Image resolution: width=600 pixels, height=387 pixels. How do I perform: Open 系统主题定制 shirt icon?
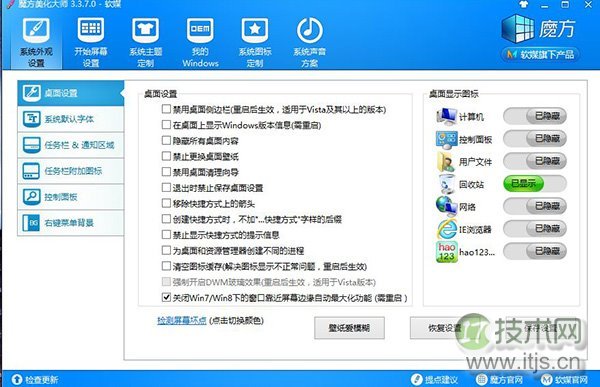(145, 29)
